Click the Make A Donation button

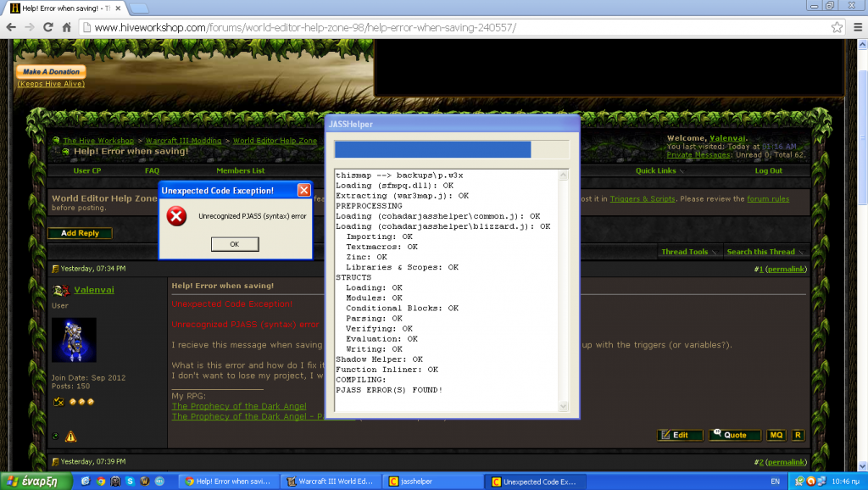click(51, 71)
